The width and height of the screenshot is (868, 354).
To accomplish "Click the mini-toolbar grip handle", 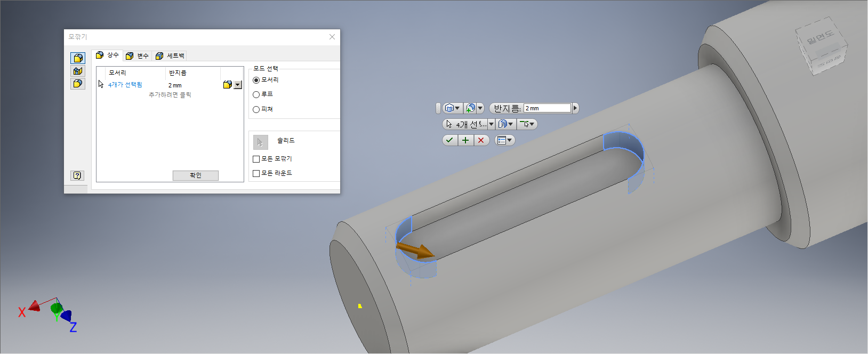I will (x=438, y=108).
